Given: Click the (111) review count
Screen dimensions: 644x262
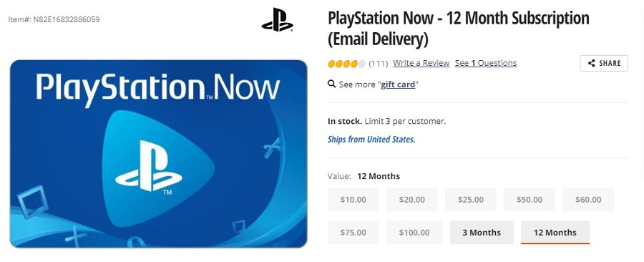Looking at the screenshot, I should click(x=379, y=64).
